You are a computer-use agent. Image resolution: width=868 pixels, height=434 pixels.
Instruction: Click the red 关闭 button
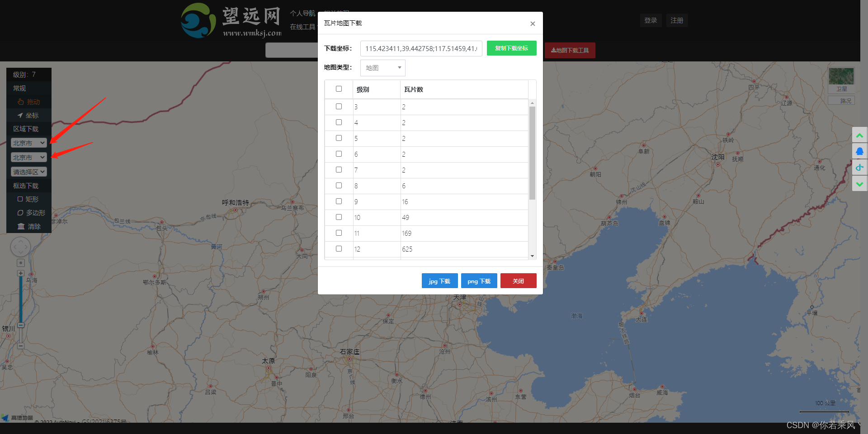point(519,281)
